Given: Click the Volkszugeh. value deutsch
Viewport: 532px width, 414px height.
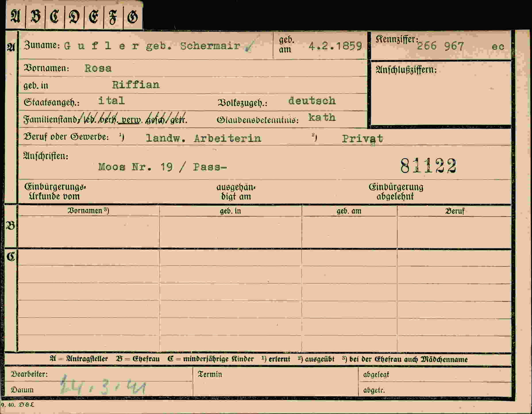Looking at the screenshot, I should point(312,101).
